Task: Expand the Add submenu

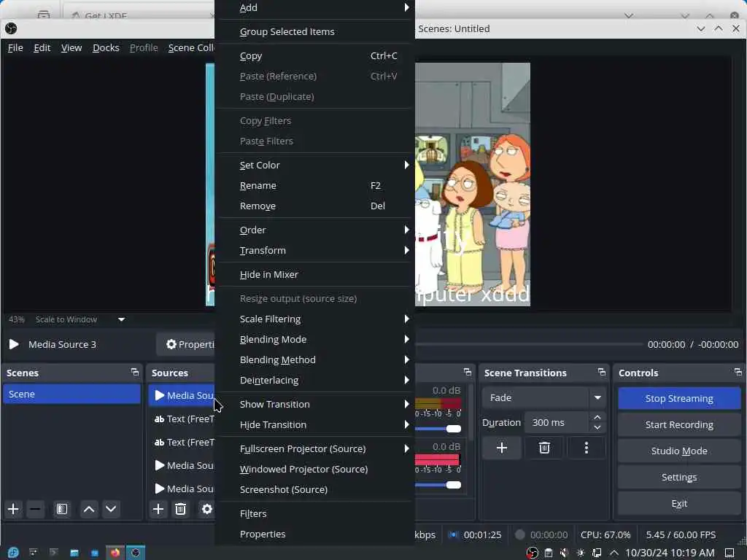Action: click(314, 7)
